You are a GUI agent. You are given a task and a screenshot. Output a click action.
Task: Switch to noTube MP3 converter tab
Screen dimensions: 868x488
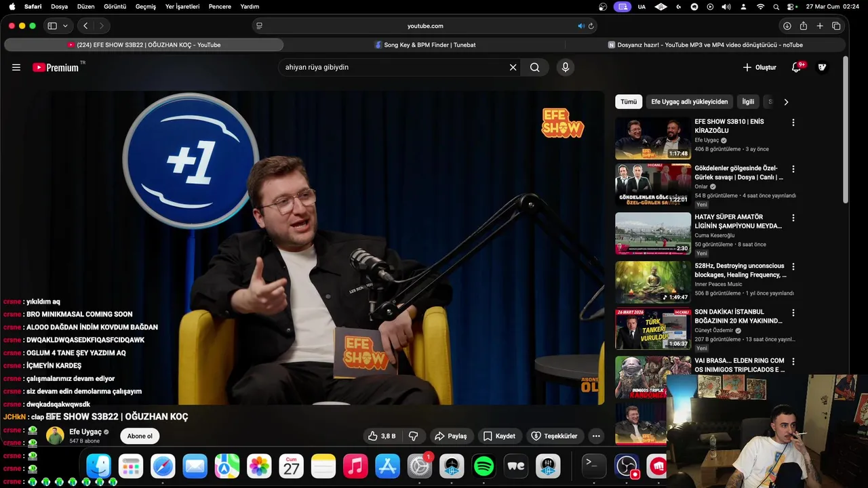tap(705, 45)
